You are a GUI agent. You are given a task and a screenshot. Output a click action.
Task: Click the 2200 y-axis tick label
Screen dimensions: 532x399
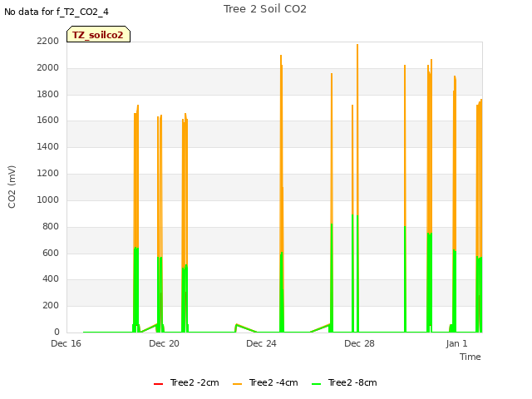48,41
